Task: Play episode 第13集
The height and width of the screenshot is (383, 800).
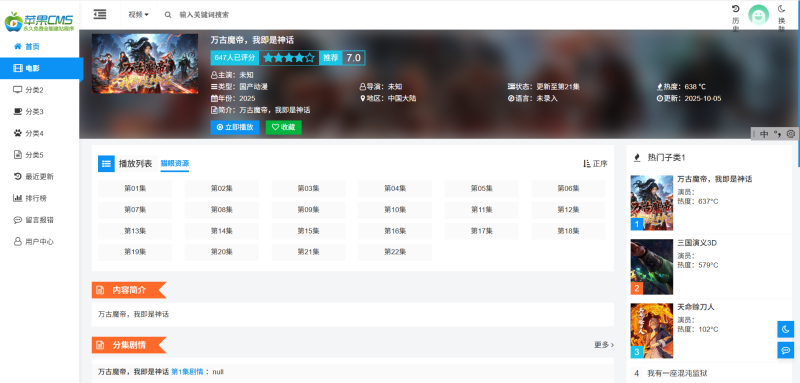Action: click(x=135, y=231)
